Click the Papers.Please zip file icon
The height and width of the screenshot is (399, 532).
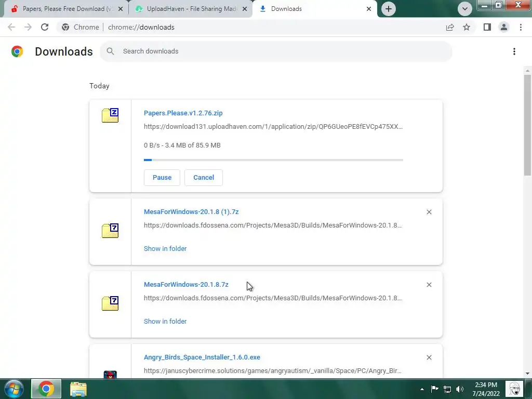coord(110,115)
